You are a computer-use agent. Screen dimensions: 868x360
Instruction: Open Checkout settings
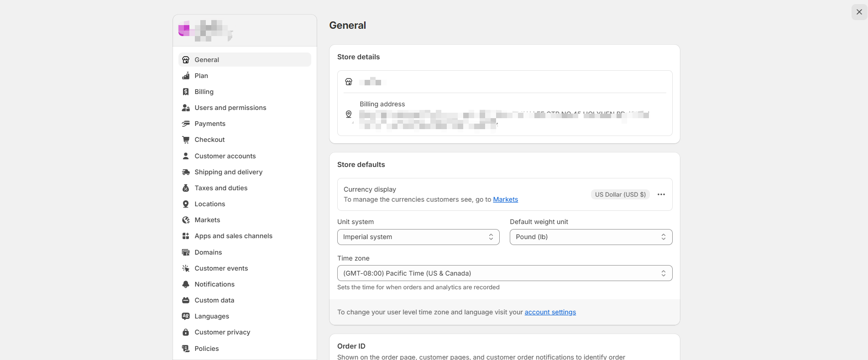pos(245,140)
